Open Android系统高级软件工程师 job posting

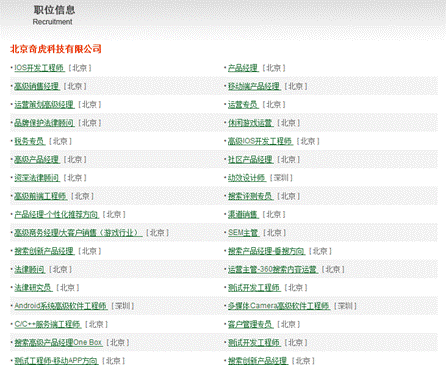[x=61, y=306]
